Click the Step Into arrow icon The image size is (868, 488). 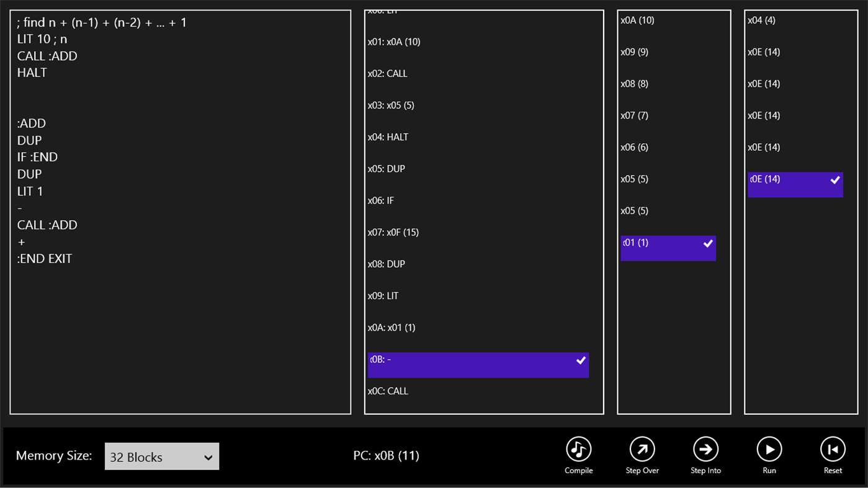coord(705,450)
